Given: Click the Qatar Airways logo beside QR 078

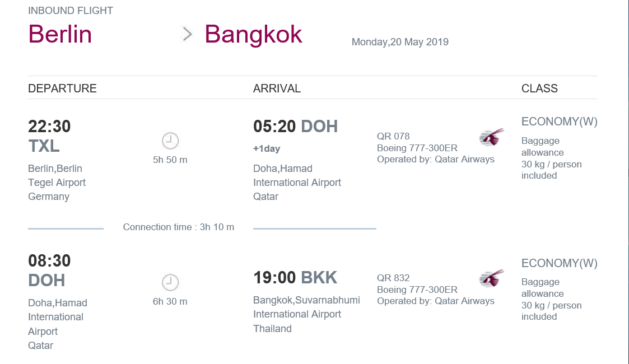Looking at the screenshot, I should (x=491, y=137).
